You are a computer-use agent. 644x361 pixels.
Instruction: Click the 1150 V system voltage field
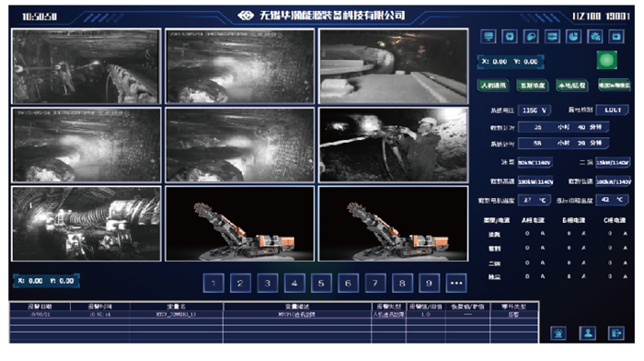click(x=534, y=111)
